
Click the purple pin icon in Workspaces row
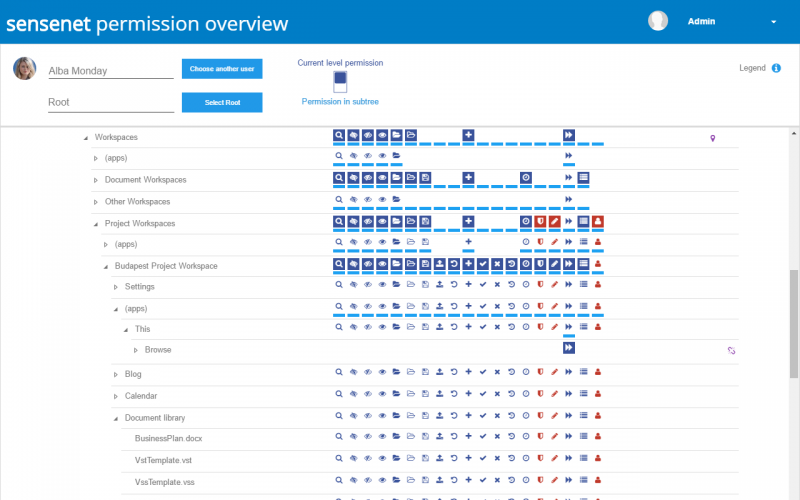pyautogui.click(x=713, y=138)
